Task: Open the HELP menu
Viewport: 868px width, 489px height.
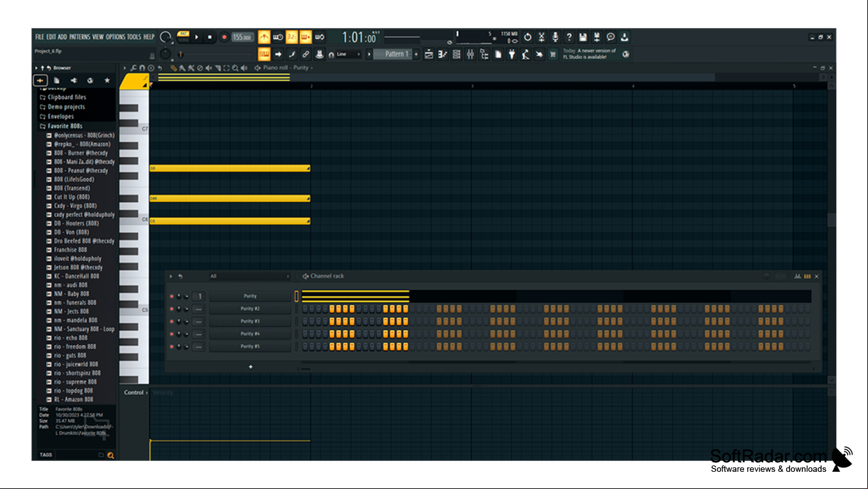Action: point(149,37)
